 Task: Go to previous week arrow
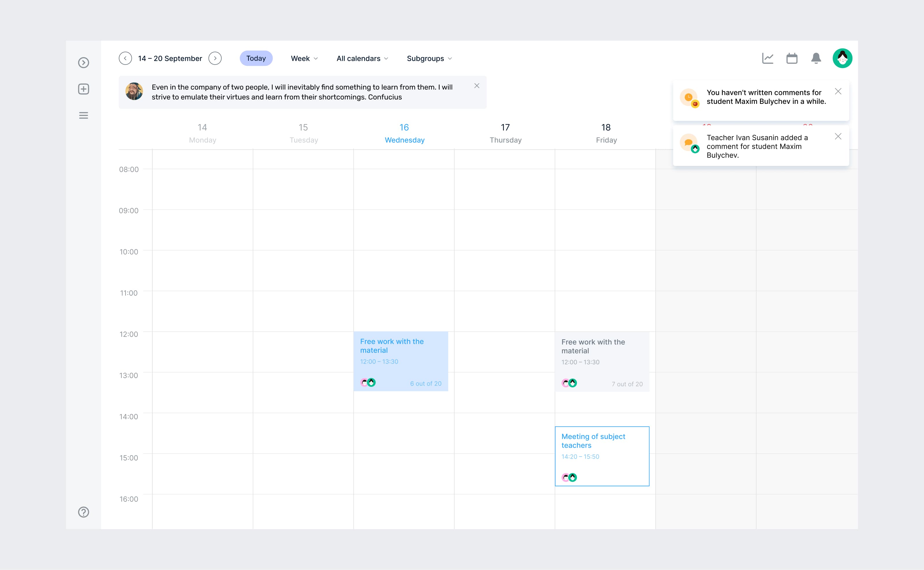click(125, 59)
